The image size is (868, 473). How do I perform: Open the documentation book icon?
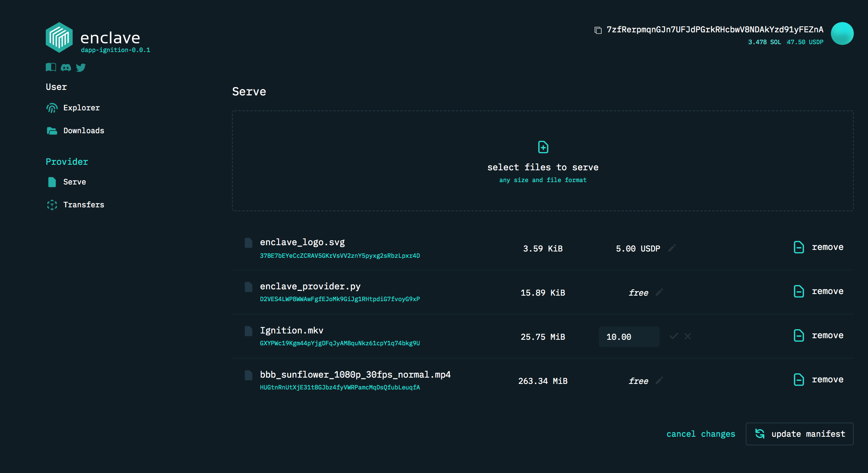pos(51,67)
